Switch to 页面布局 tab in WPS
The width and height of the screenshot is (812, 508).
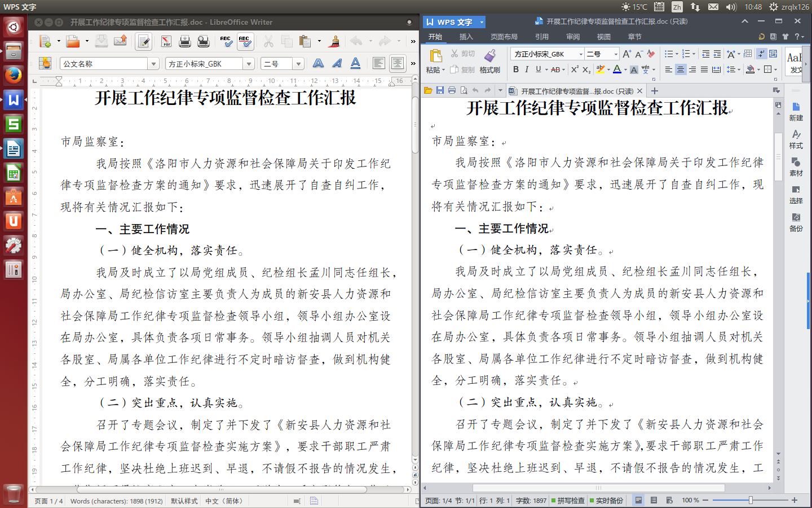point(504,37)
